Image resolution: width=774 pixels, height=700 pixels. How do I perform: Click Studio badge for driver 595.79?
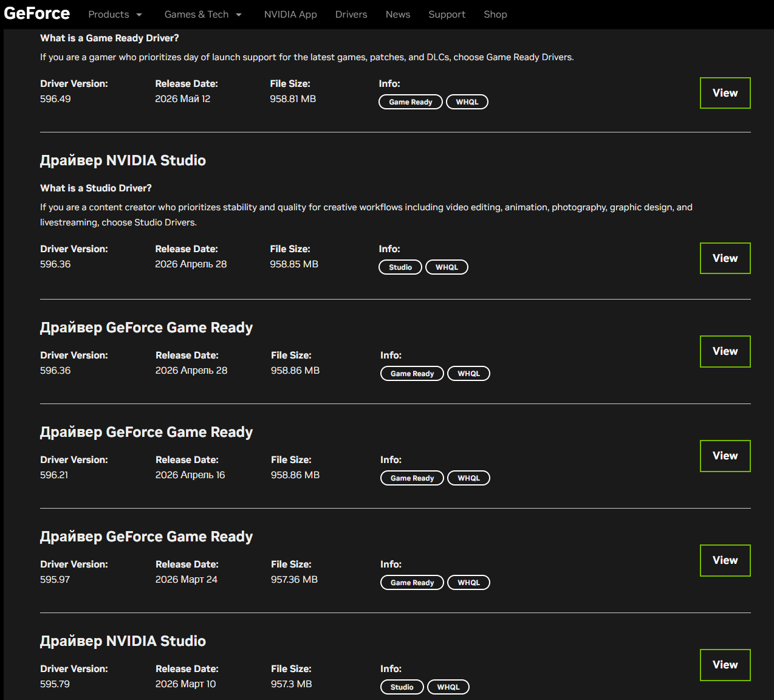coord(402,687)
